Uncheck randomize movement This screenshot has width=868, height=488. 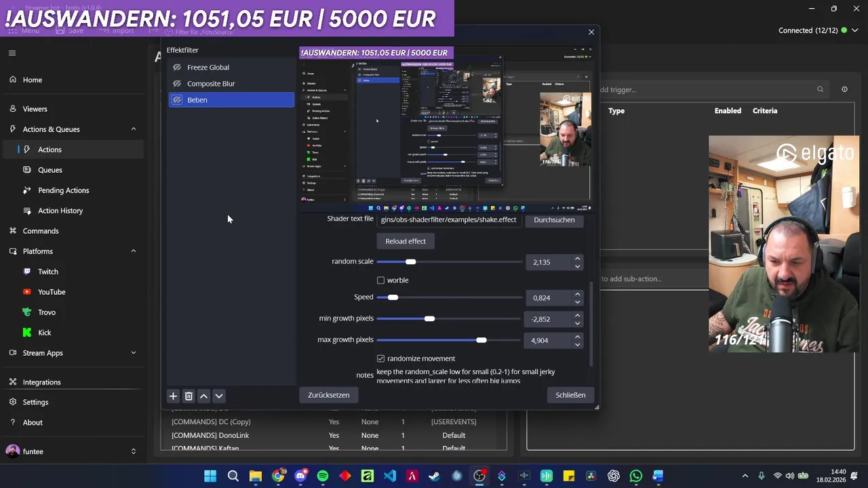click(380, 358)
